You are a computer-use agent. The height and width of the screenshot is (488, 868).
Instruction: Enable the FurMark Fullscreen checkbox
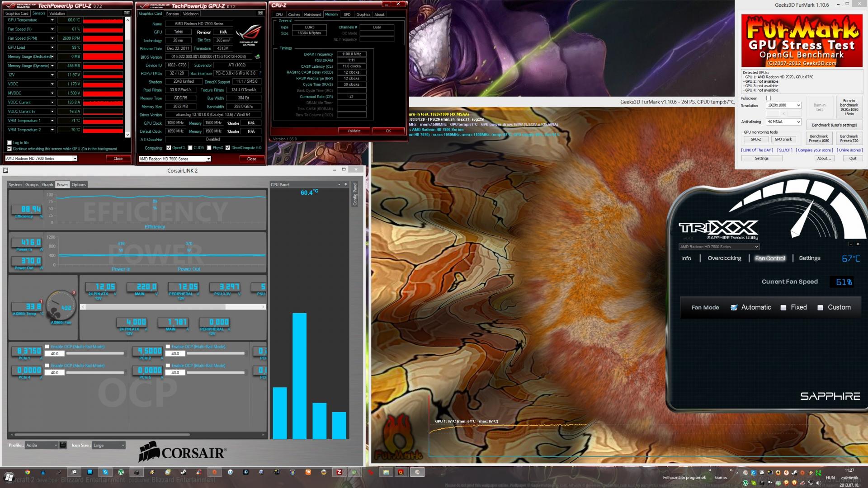(x=769, y=98)
